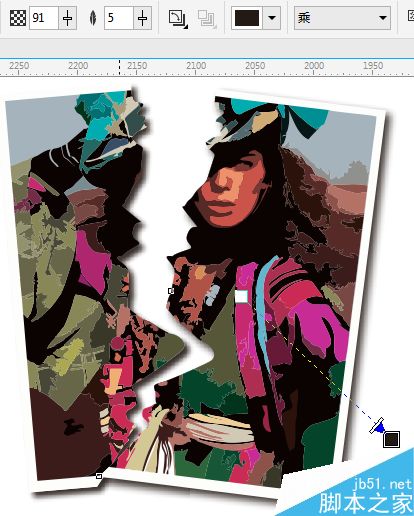The width and height of the screenshot is (414, 516).
Task: Click the bottom-left selection node of photo
Action: [x=99, y=476]
